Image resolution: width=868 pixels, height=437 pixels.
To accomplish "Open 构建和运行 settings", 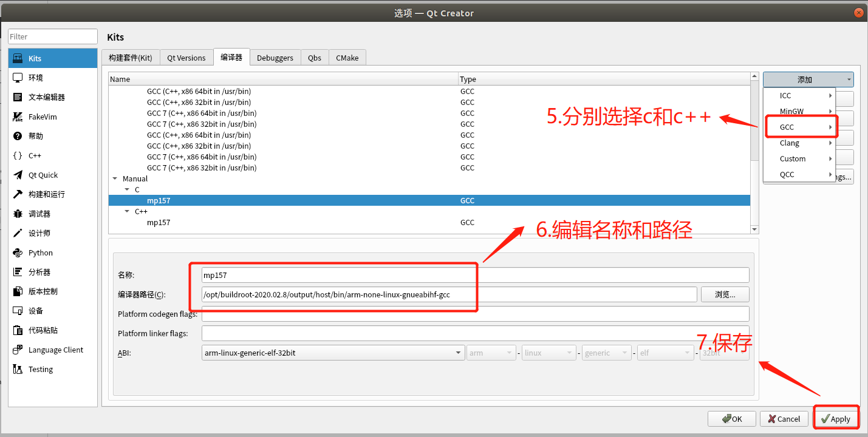I will 50,194.
